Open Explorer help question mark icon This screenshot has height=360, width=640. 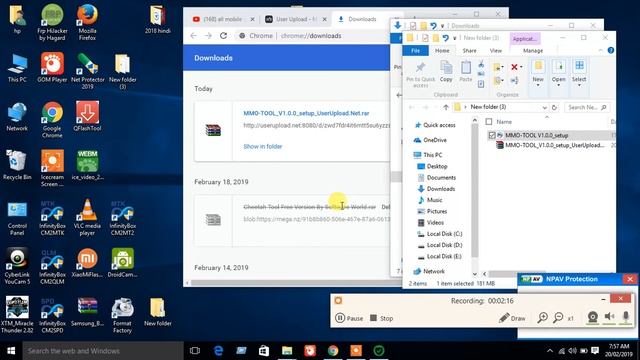(x=611, y=50)
